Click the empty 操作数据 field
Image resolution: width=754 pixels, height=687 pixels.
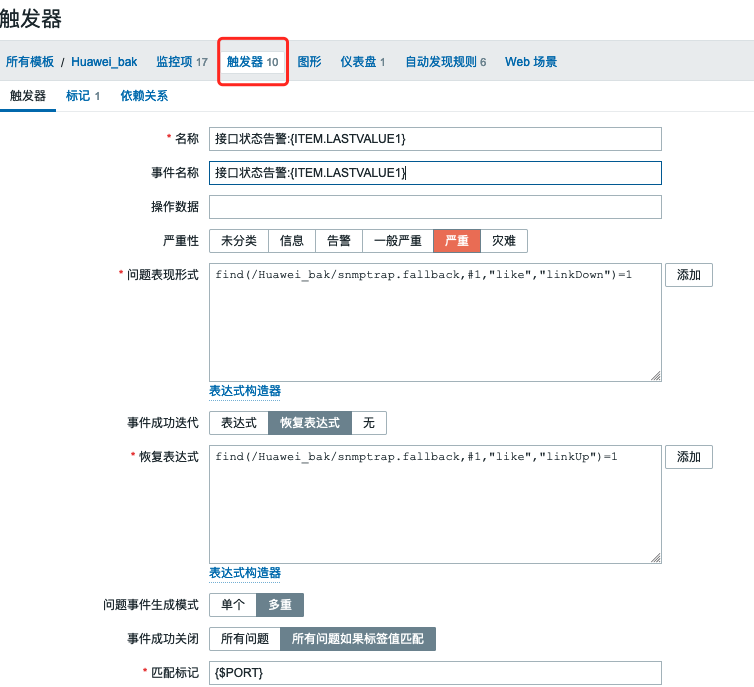pyautogui.click(x=435, y=207)
